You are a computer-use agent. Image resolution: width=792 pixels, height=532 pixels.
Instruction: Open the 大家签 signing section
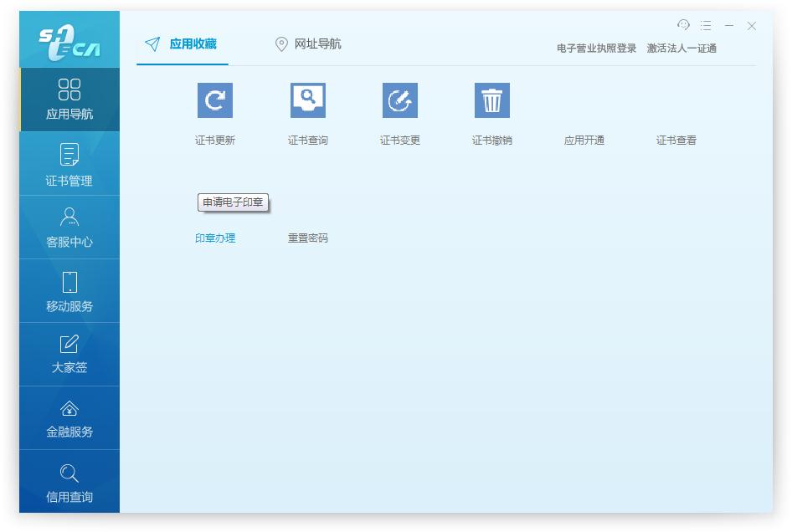point(69,354)
